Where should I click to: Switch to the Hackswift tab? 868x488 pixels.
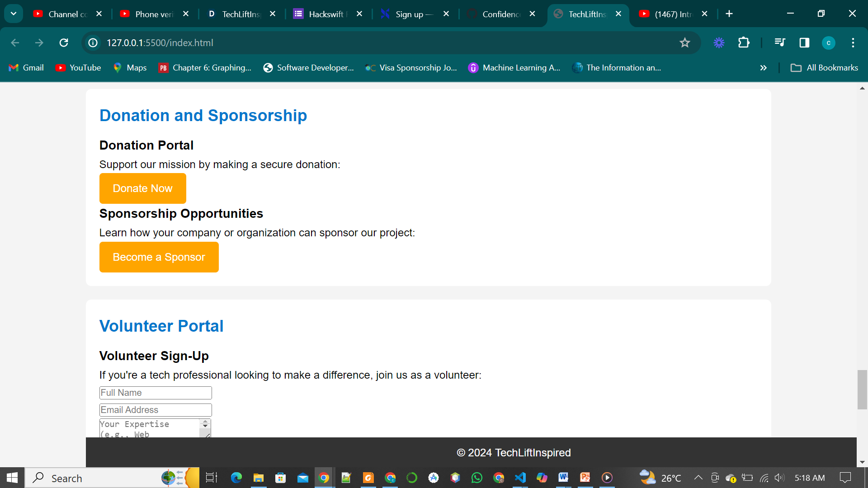(x=325, y=14)
